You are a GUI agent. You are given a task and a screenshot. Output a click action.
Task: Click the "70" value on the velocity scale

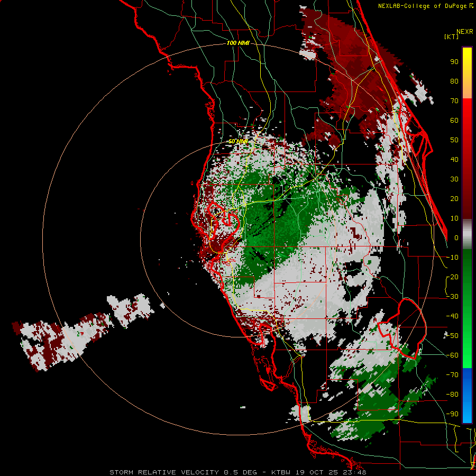coord(454,101)
